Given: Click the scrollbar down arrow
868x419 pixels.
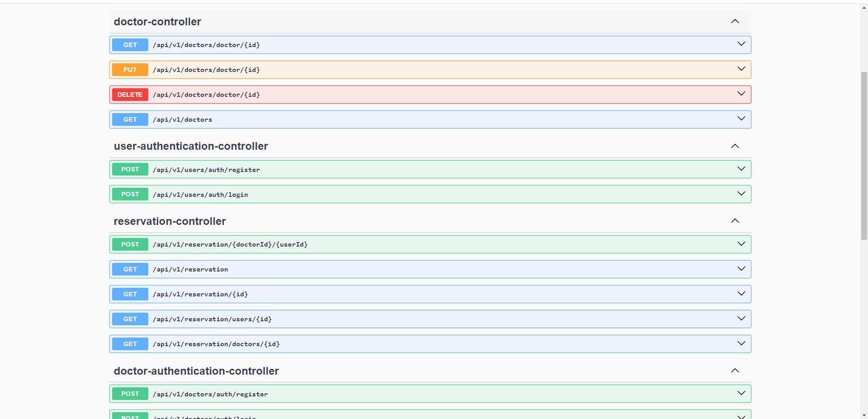Looking at the screenshot, I should tap(864, 415).
